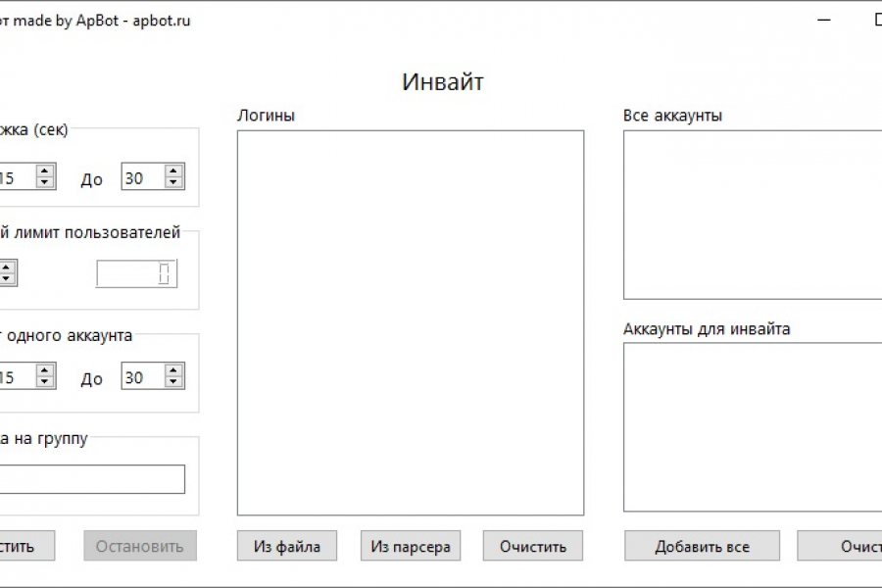882x588 pixels.
Task: Click inside the Все аккаунты list
Action: point(752,215)
